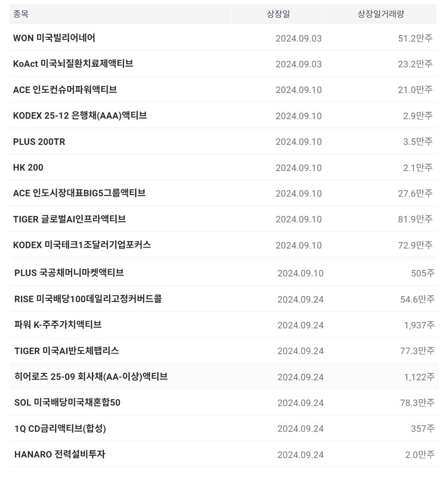Image resolution: width=448 pixels, height=479 pixels.
Task: Open 1Q CD금리액티브(합성) listing
Action: coord(60,428)
